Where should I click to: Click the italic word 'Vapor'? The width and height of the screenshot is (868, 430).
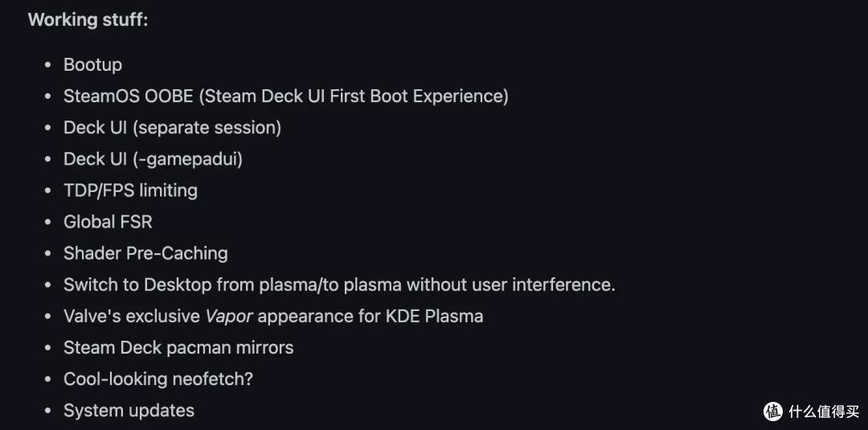[x=229, y=317]
